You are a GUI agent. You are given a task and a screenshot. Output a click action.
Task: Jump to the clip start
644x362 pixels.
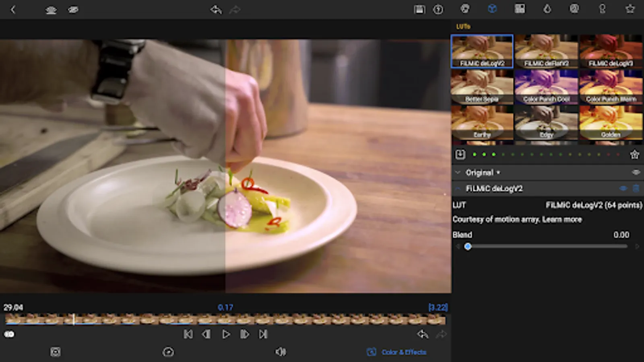188,334
